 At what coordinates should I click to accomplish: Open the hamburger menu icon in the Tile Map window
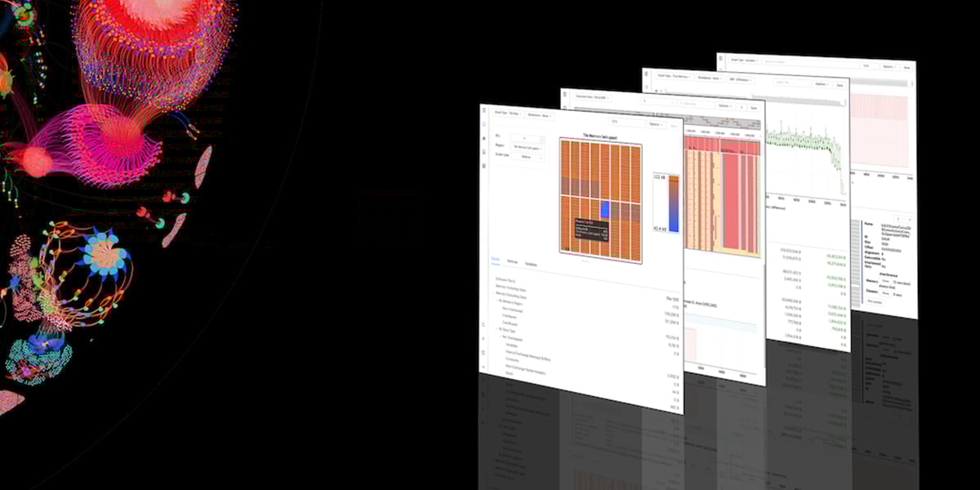point(483,110)
